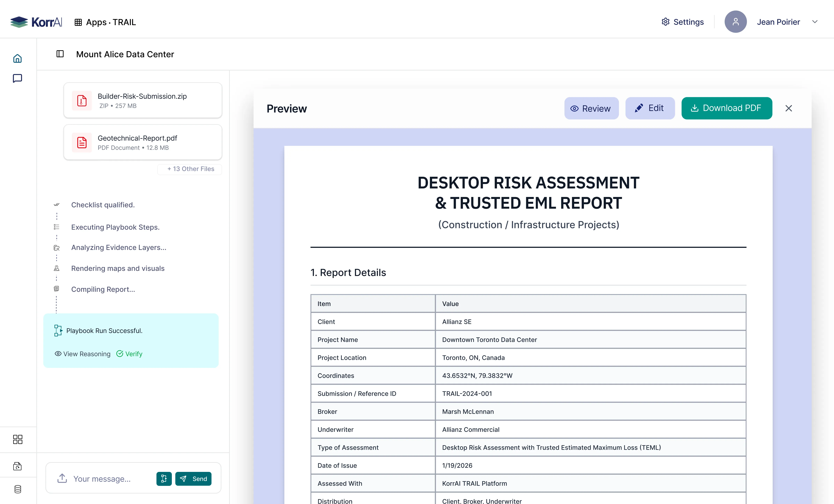Toggle the sidebar panel icon near the project title
Image resolution: width=834 pixels, height=504 pixels.
coord(60,54)
